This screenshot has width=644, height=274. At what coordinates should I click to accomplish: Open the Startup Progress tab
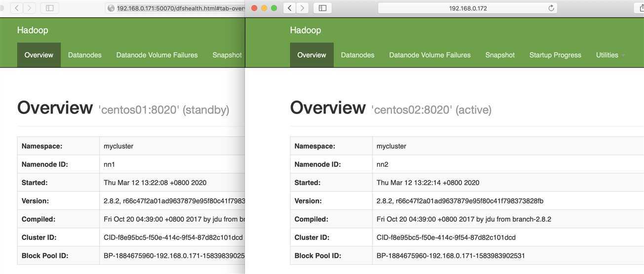point(555,55)
